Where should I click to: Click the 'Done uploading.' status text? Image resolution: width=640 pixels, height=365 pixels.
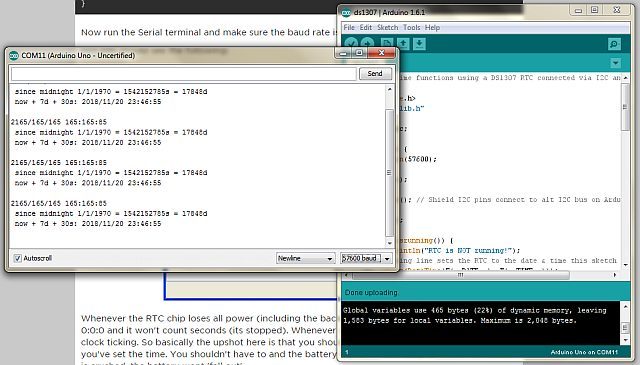[x=371, y=292]
